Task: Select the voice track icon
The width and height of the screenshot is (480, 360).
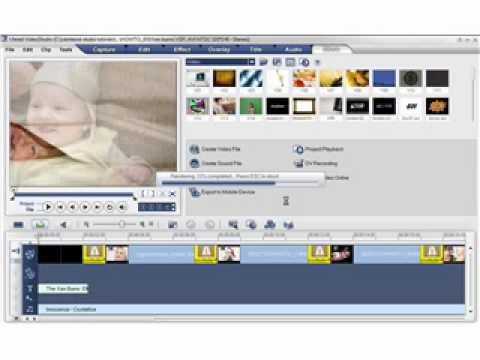Action: click(30, 299)
